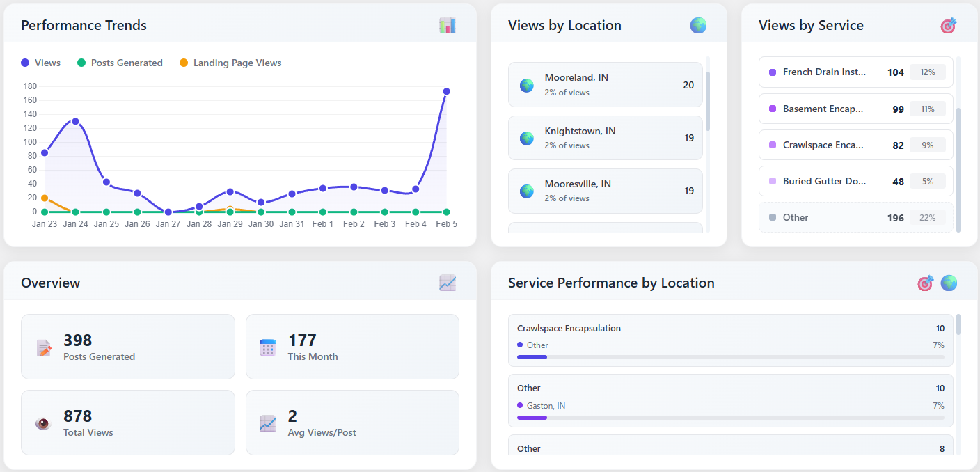Click the line chart icon in Overview header
Image resolution: width=980 pixels, height=472 pixels.
(x=447, y=283)
